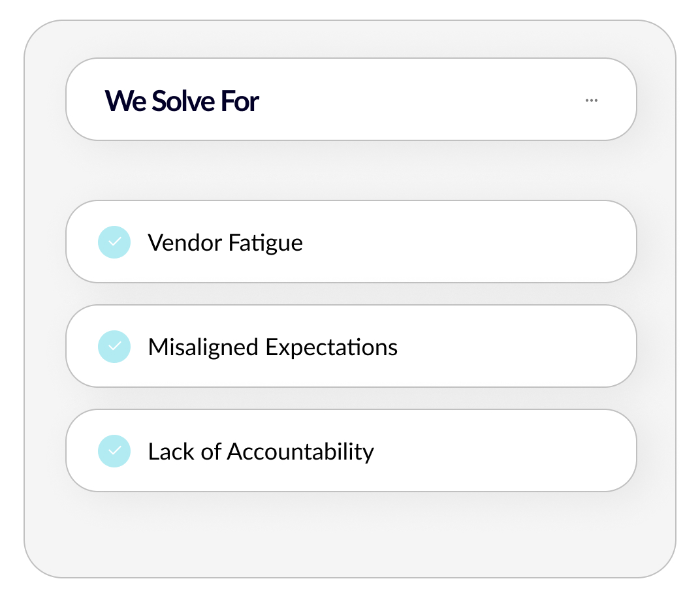Screen dimensions: 700x598
Task: Open the three-dot menu beside We Solve For
Action: (x=592, y=101)
